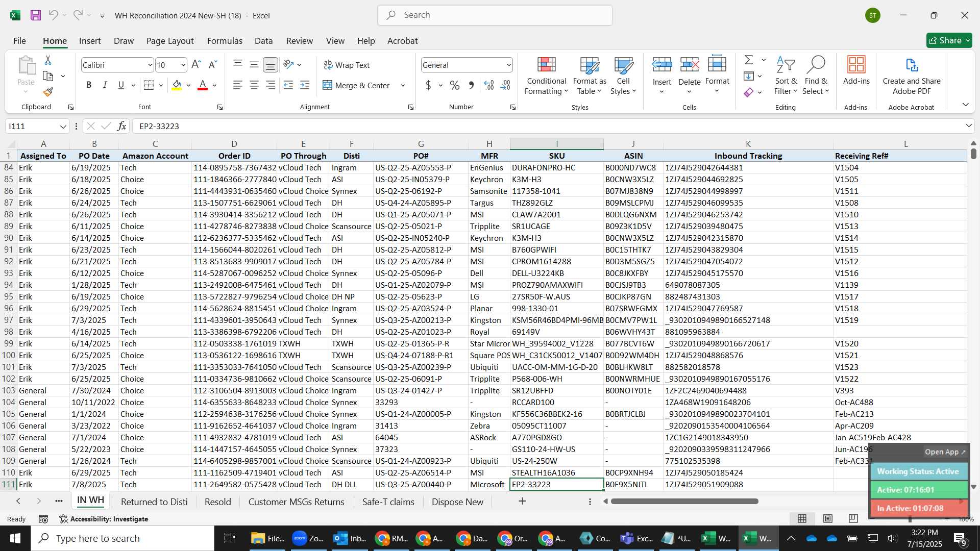This screenshot has height=551, width=980.
Task: Click the Decrease Indent icon
Action: point(288,85)
